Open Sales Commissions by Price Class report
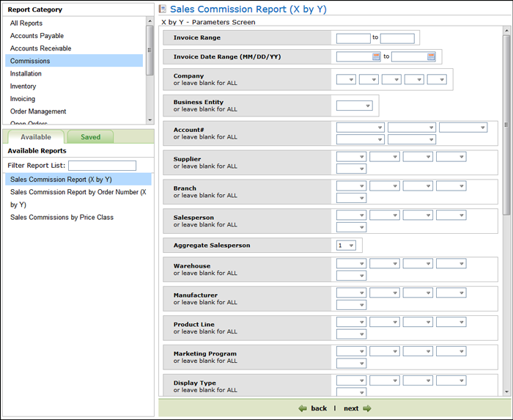The image size is (513, 420). click(x=62, y=218)
